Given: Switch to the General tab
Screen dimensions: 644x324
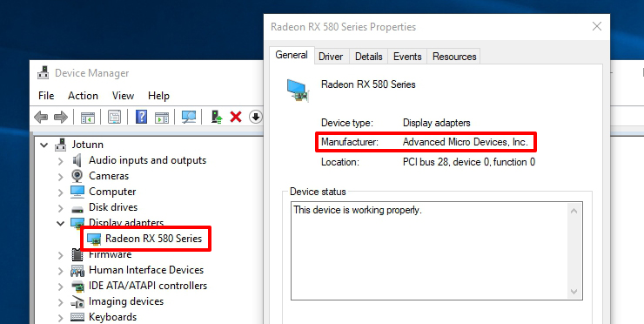Looking at the screenshot, I should click(292, 55).
